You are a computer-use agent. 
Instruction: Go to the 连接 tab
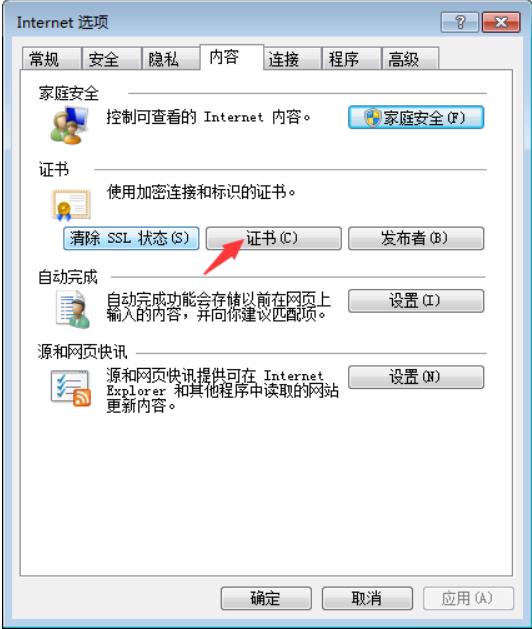pyautogui.click(x=292, y=59)
